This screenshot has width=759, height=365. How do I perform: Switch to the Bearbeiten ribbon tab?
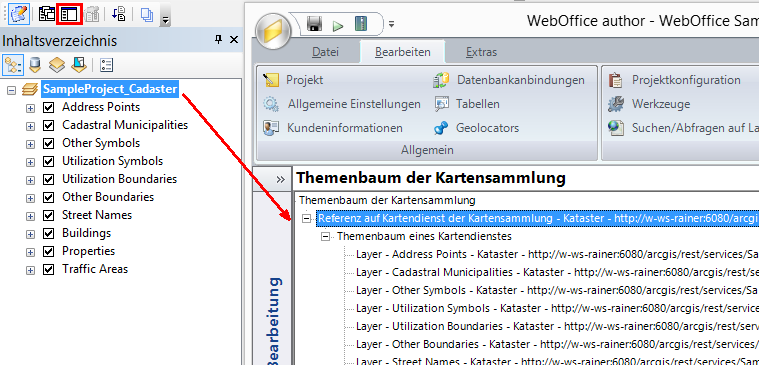coord(403,52)
